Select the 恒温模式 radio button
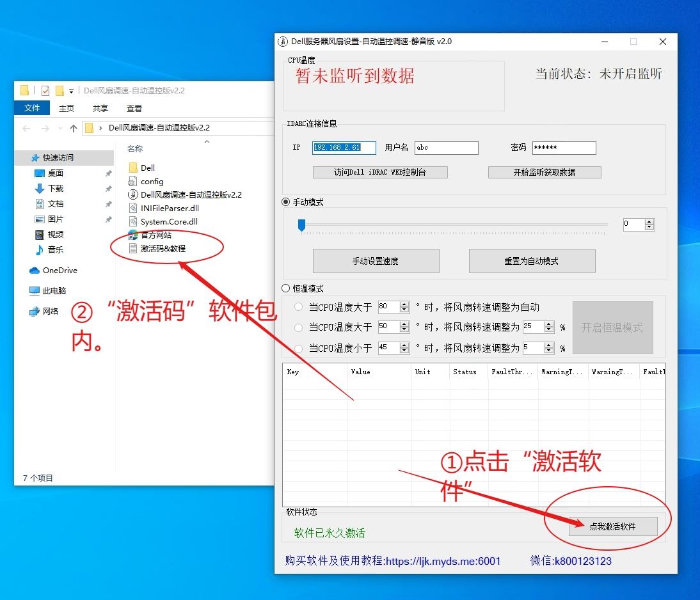Image resolution: width=700 pixels, height=600 pixels. tap(285, 288)
